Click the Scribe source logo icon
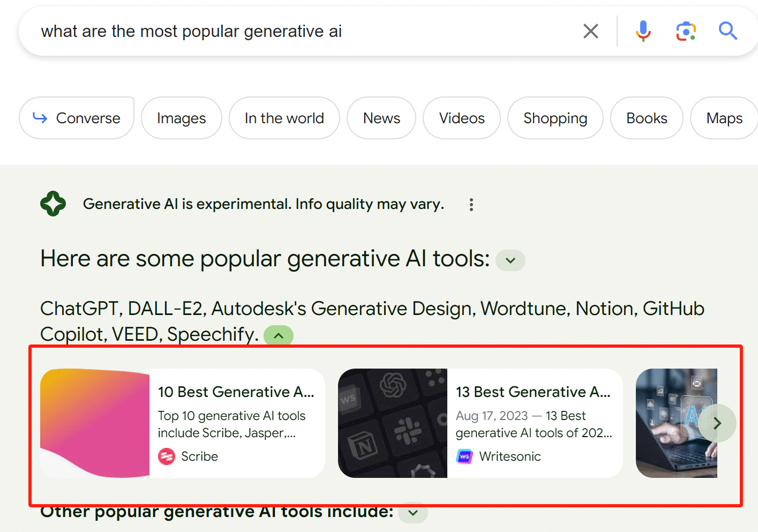Image resolution: width=758 pixels, height=532 pixels. coord(167,456)
